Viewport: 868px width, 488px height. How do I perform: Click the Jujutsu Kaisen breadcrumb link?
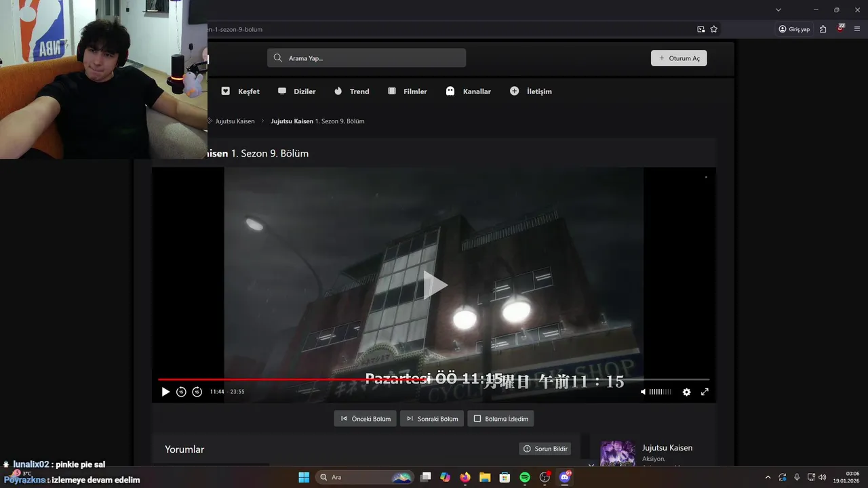235,121
